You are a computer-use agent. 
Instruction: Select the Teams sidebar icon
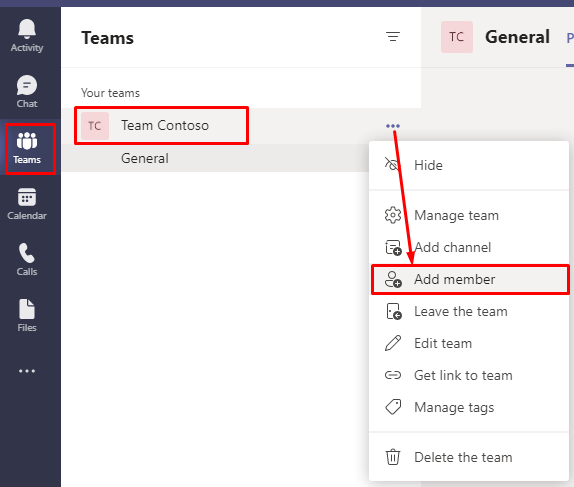pos(27,148)
